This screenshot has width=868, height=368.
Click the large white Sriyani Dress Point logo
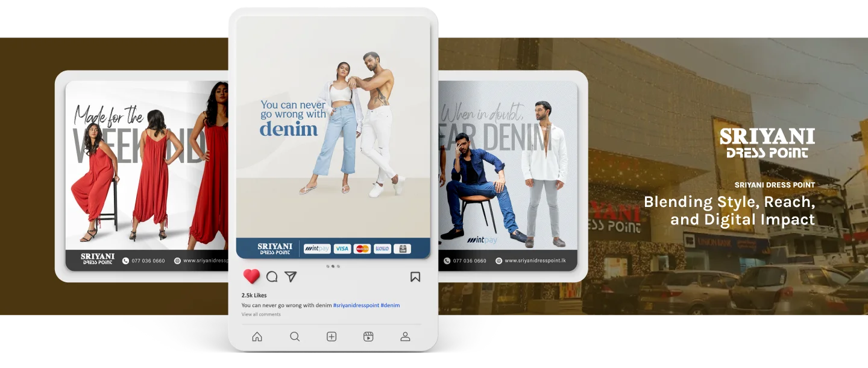tap(767, 143)
